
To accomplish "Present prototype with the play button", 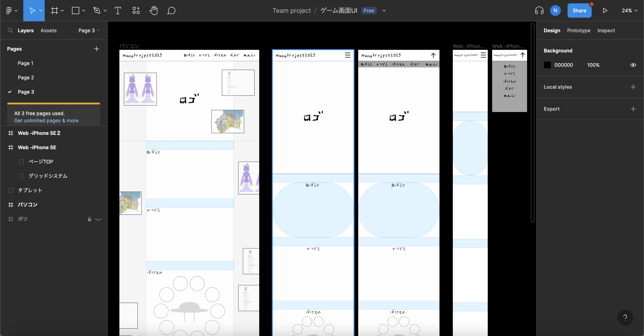I will pyautogui.click(x=605, y=11).
